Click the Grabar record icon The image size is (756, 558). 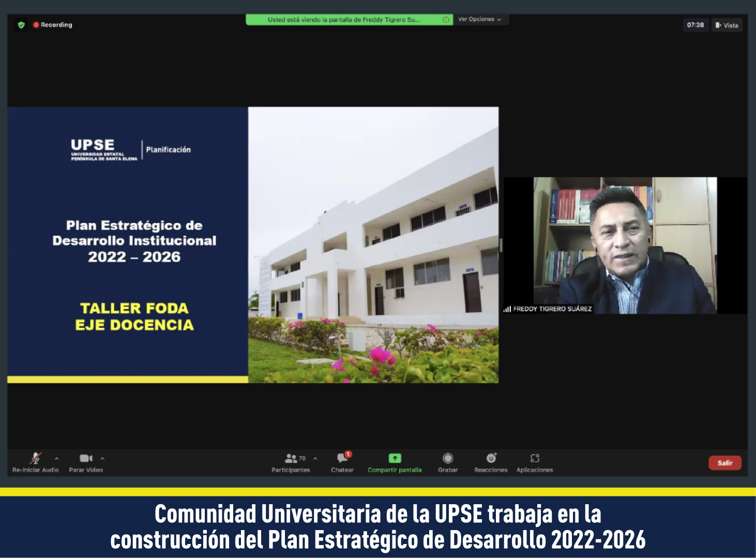pyautogui.click(x=448, y=458)
